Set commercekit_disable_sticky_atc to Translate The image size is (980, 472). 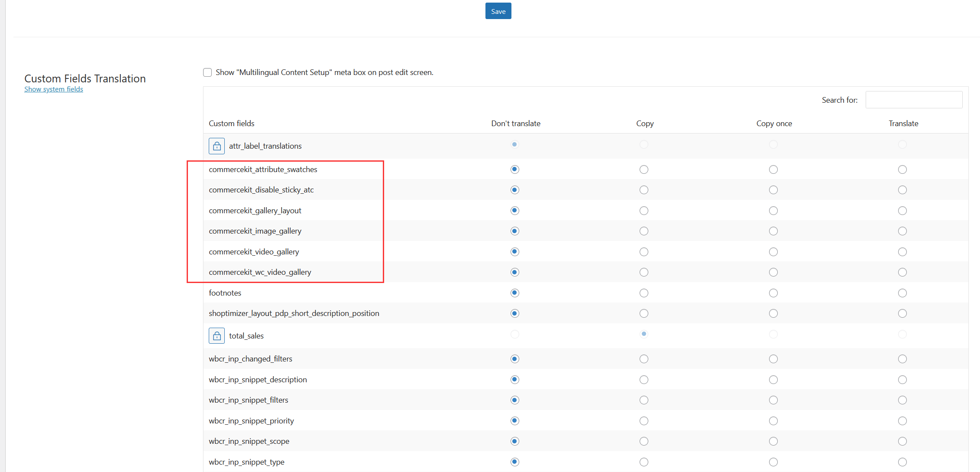point(902,190)
